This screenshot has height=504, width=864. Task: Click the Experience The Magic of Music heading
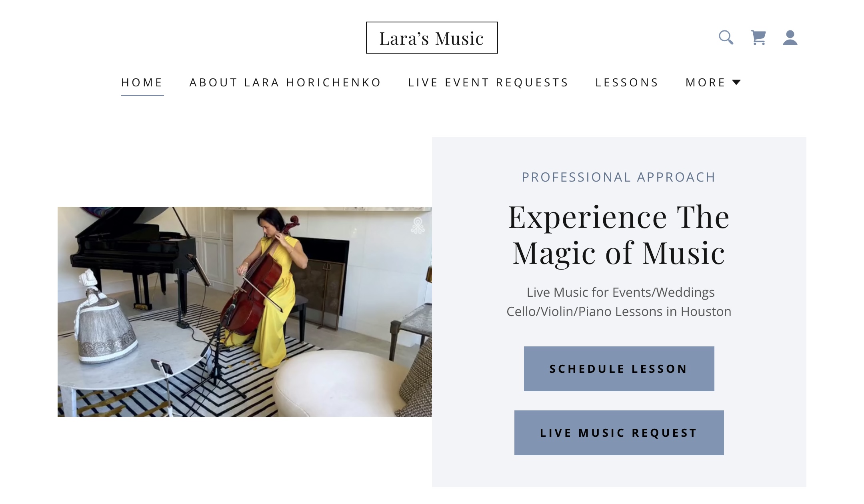(619, 235)
